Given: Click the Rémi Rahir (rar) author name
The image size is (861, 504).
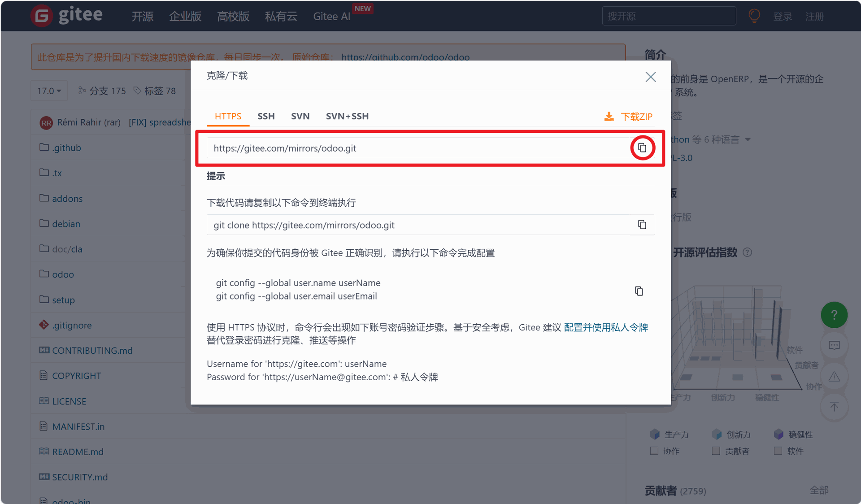Looking at the screenshot, I should click(x=89, y=122).
